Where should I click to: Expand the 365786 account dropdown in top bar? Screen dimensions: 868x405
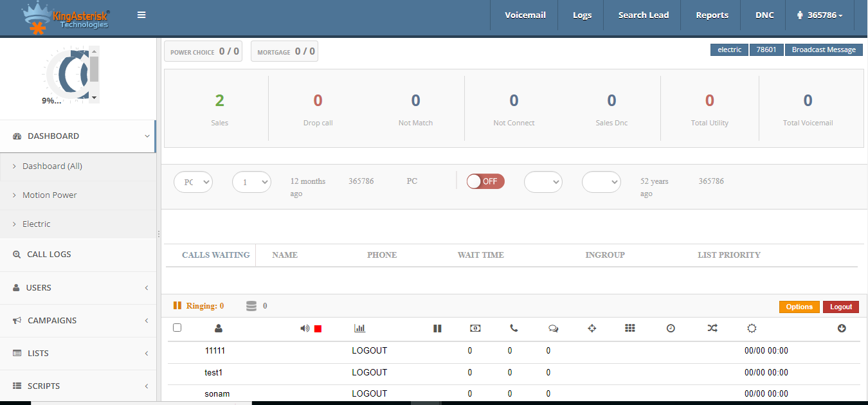coord(820,15)
